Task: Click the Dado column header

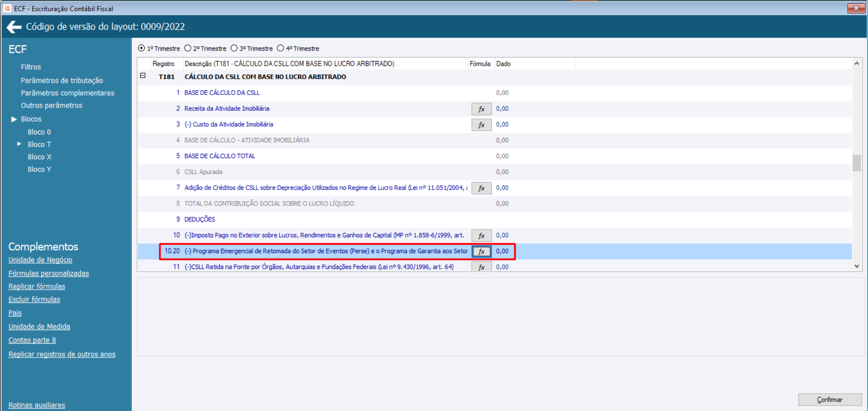Action: (x=535, y=64)
